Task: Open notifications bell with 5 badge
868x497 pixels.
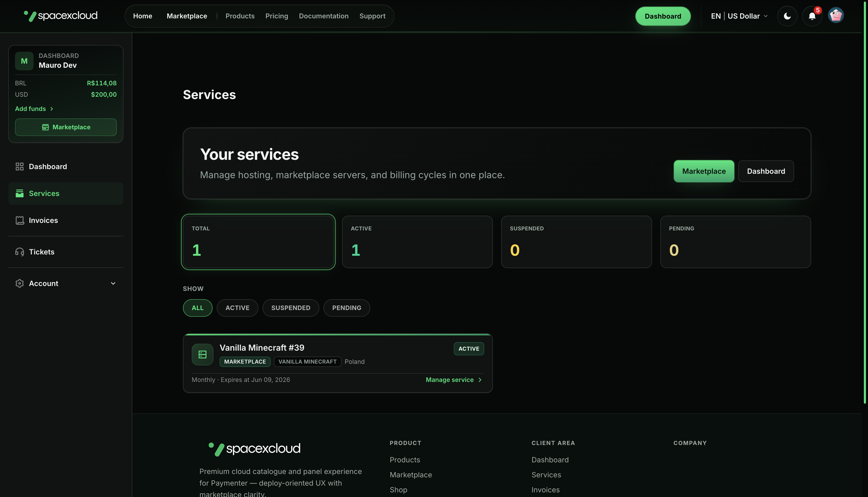Action: [812, 16]
